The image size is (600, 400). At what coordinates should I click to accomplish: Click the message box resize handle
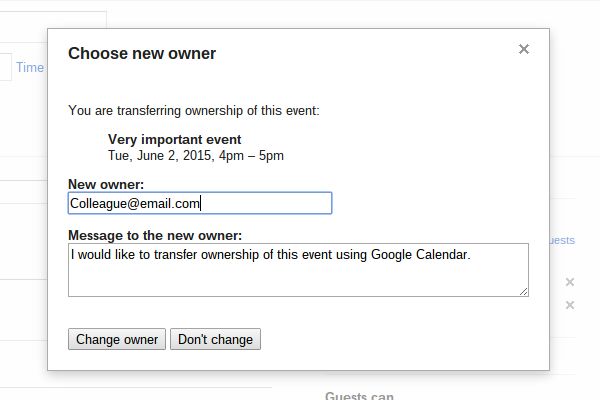click(523, 291)
